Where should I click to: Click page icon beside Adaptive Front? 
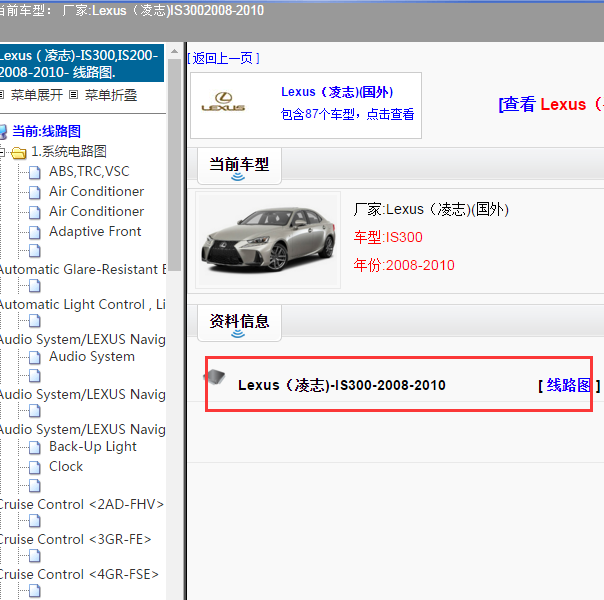pos(35,233)
